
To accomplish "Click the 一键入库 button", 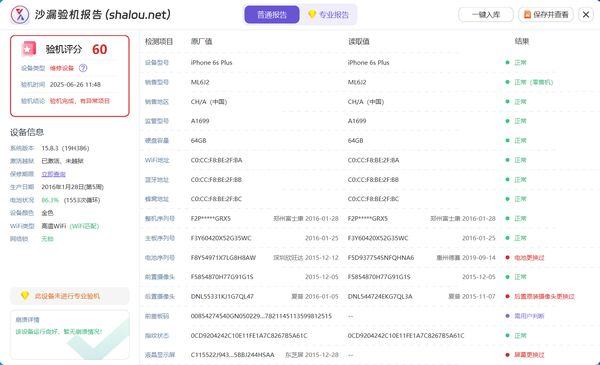I will pos(486,15).
